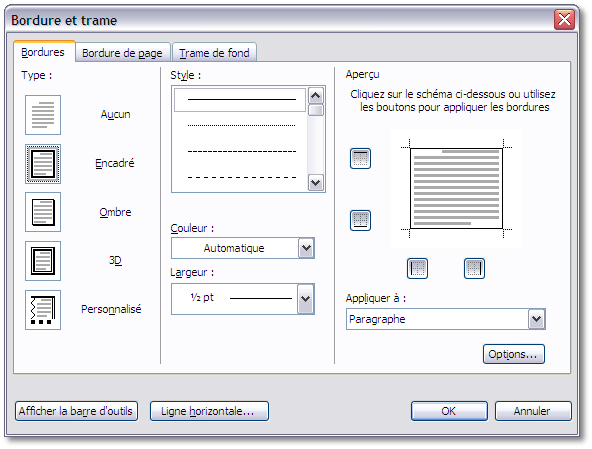Confirm the dialog with OK
The image size is (592, 449).
(x=449, y=411)
